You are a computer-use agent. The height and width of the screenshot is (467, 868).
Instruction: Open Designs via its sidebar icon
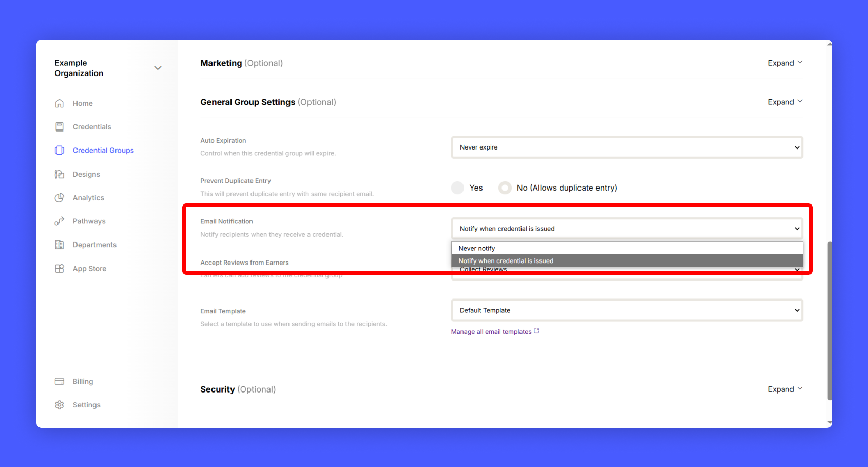pyautogui.click(x=60, y=174)
